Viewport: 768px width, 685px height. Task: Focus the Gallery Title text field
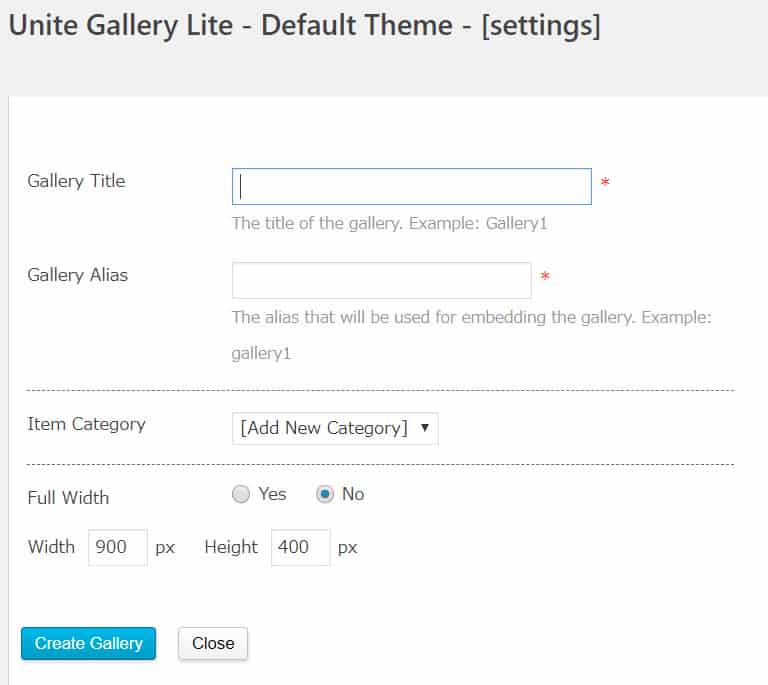click(411, 187)
